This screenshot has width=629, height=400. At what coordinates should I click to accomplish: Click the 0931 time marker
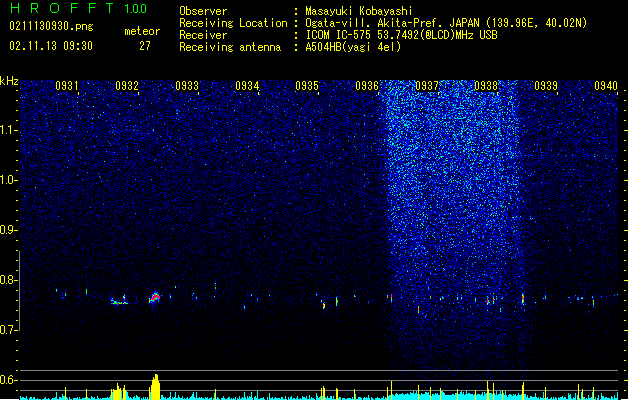67,86
